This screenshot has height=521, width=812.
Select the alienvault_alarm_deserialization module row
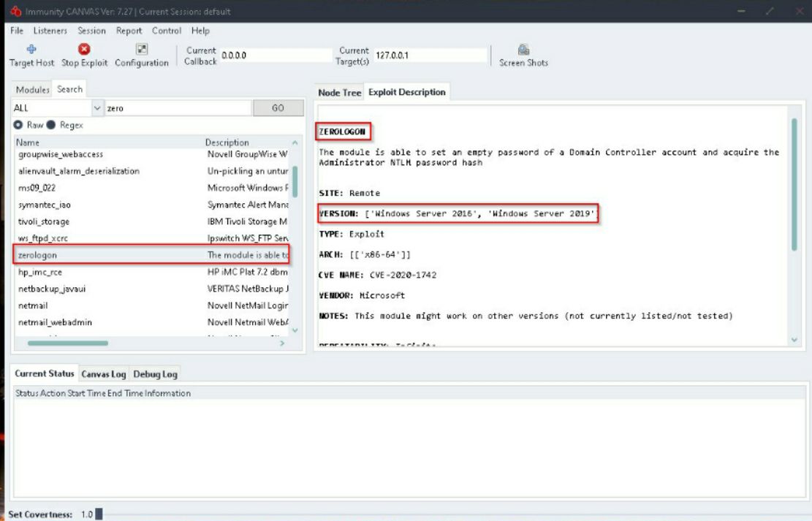[152, 171]
